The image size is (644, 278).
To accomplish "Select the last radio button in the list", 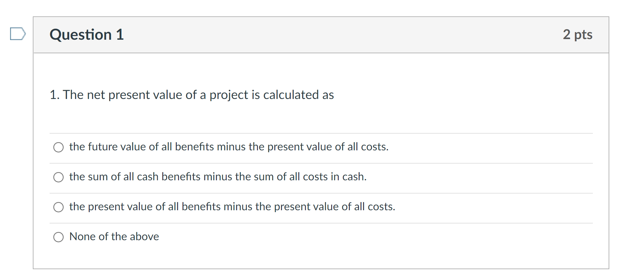I will coord(58,237).
